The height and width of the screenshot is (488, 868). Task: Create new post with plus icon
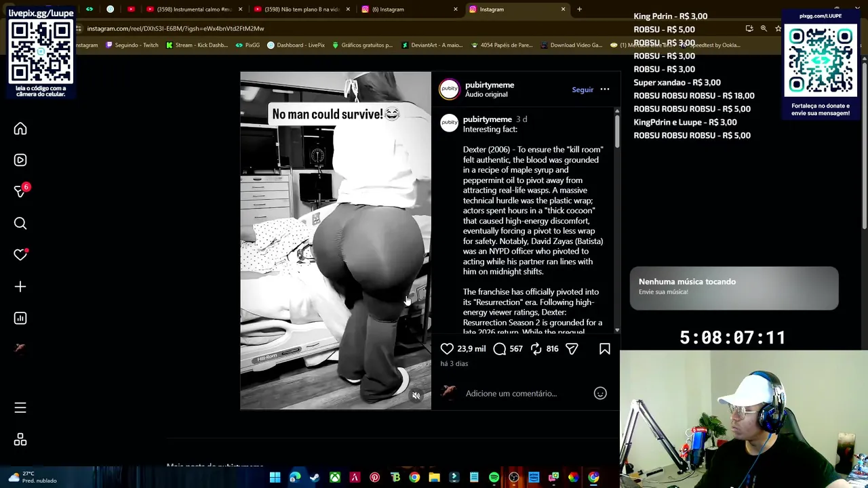click(x=20, y=287)
